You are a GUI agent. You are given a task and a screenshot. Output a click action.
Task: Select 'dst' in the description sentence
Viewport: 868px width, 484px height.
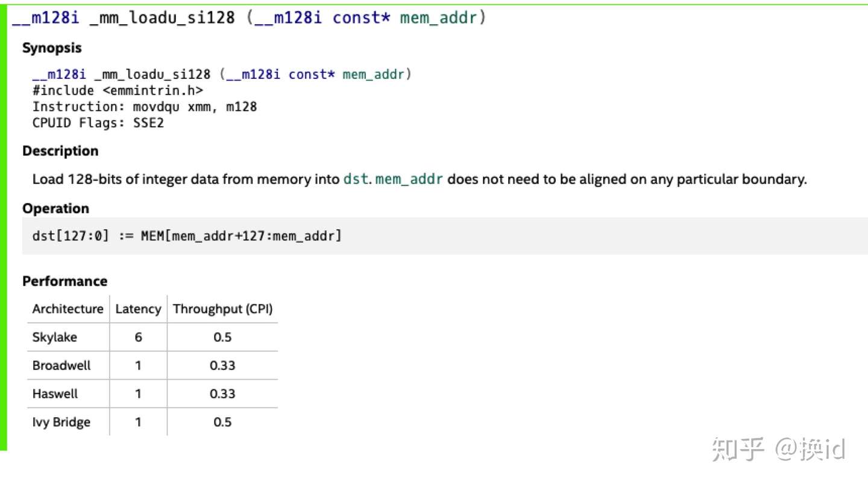tap(355, 179)
